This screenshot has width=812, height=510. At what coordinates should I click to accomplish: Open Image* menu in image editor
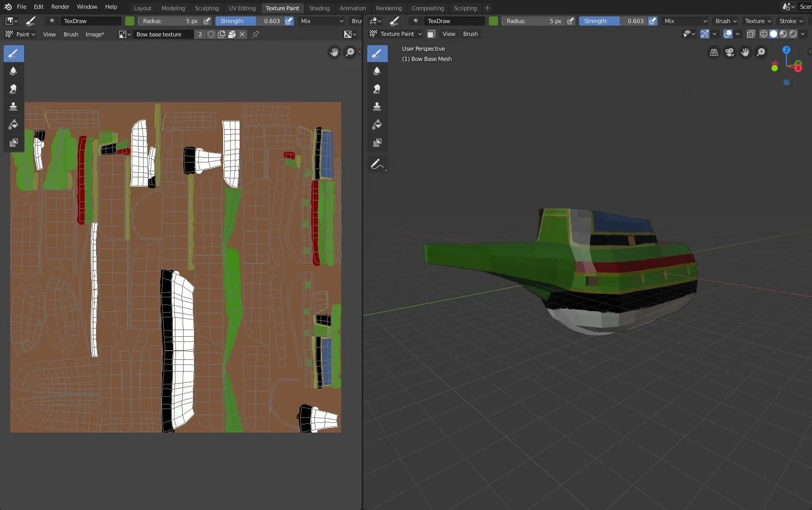click(x=95, y=34)
